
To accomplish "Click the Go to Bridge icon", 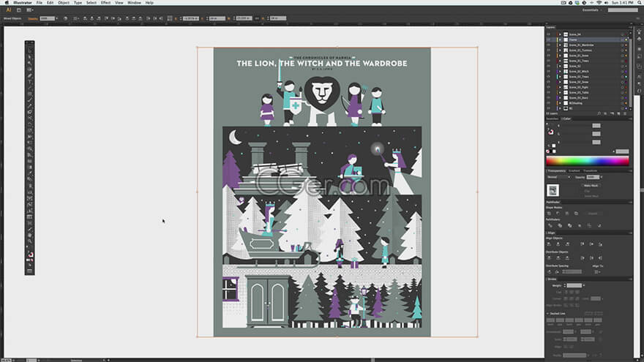I will (x=19, y=10).
